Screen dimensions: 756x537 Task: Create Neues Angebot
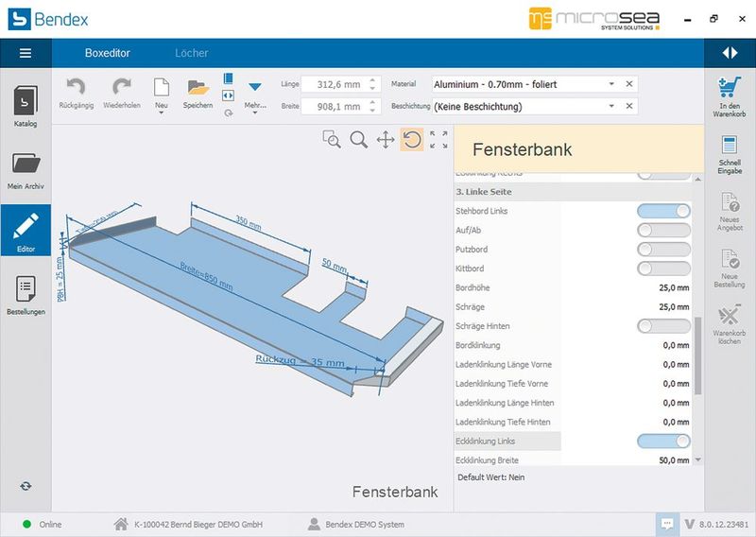[730, 212]
